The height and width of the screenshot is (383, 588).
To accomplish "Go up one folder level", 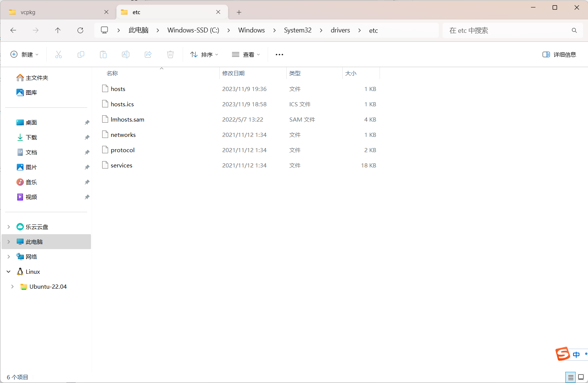I will click(58, 30).
